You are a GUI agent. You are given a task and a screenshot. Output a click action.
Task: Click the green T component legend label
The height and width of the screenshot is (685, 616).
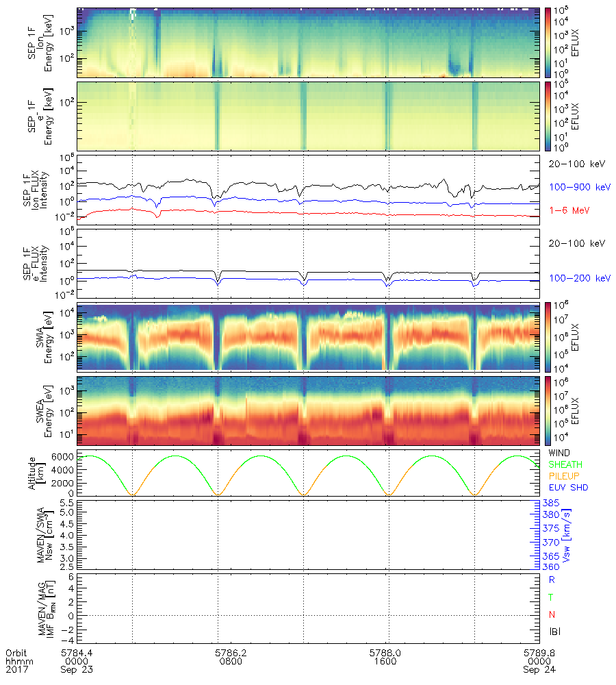(x=552, y=597)
